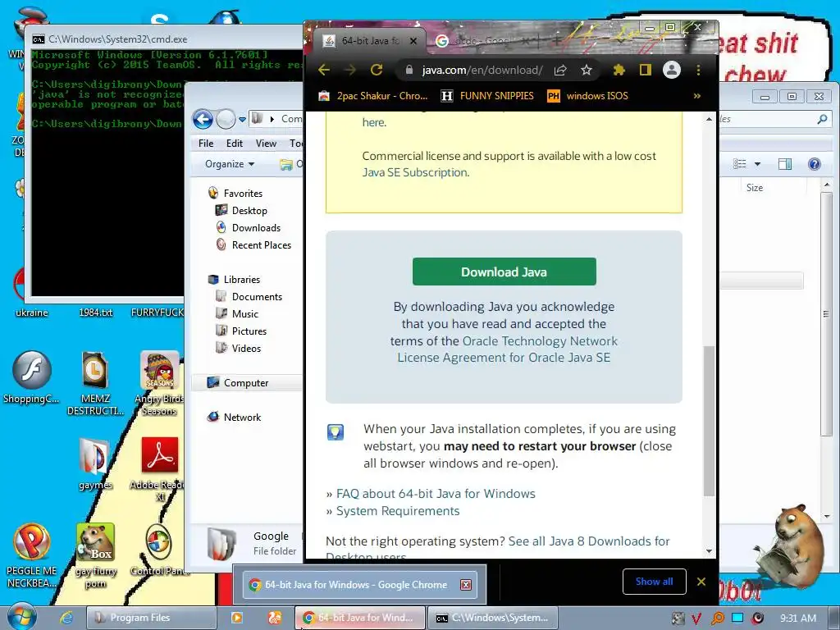Open Explorer help question mark icon
The image size is (840, 630).
click(815, 164)
